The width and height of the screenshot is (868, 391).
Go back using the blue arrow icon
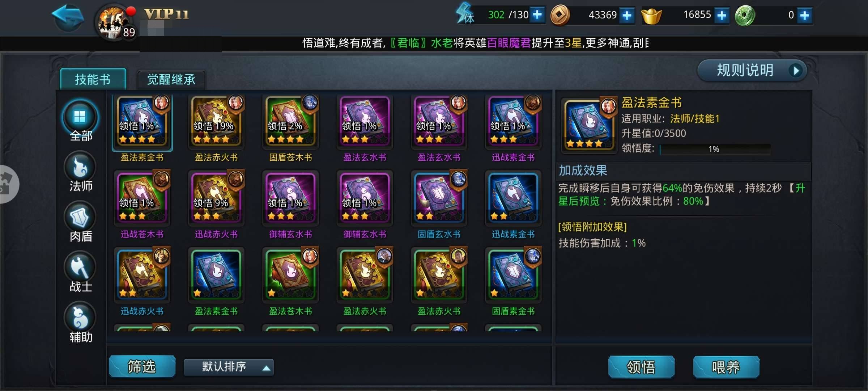[68, 17]
